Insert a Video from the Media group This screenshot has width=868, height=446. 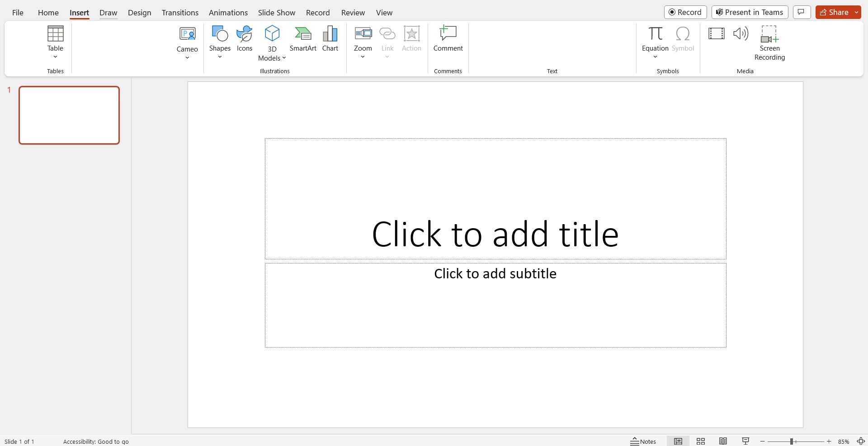[x=717, y=33]
